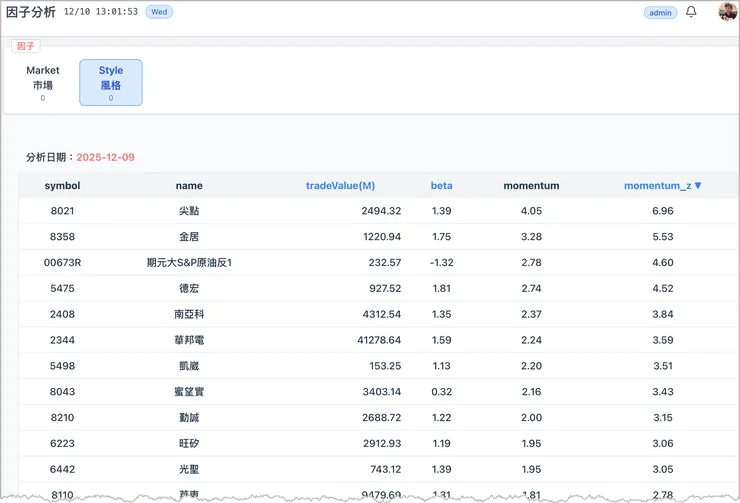Select the 蜜望實 name cell
Screen dimensions: 740x503
[189, 392]
